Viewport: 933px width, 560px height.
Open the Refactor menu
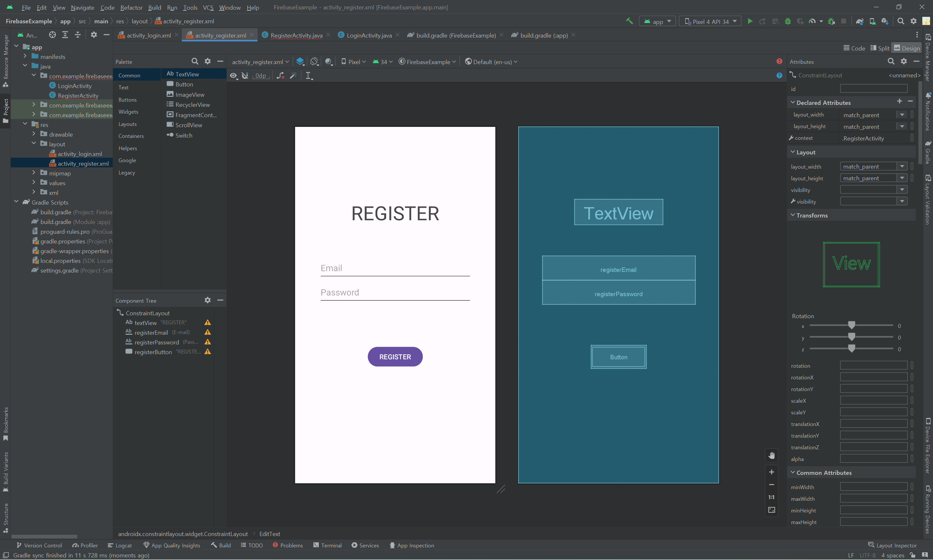(x=131, y=7)
